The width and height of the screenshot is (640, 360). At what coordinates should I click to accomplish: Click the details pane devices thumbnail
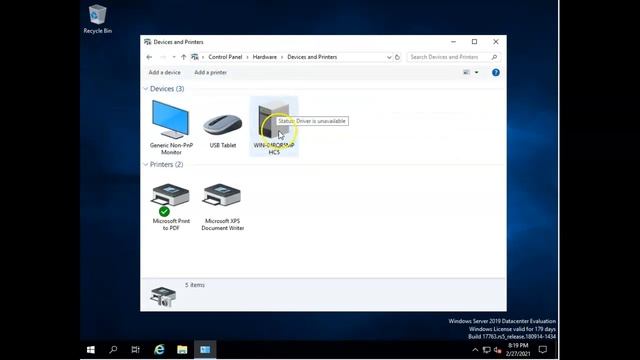tap(163, 296)
